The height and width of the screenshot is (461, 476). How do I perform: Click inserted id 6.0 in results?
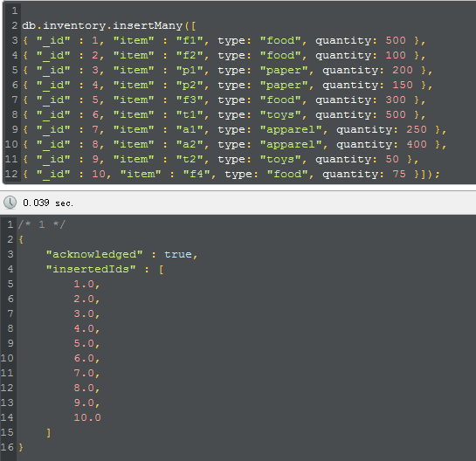click(x=84, y=359)
